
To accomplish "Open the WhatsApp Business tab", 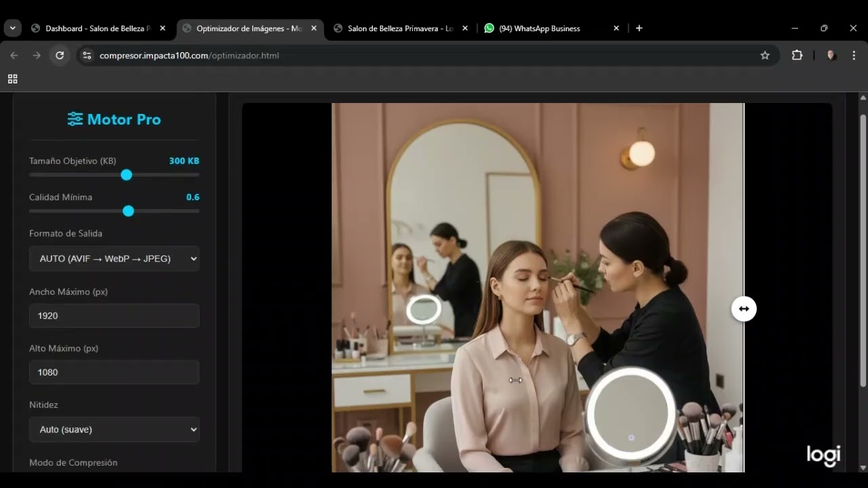I will [551, 28].
